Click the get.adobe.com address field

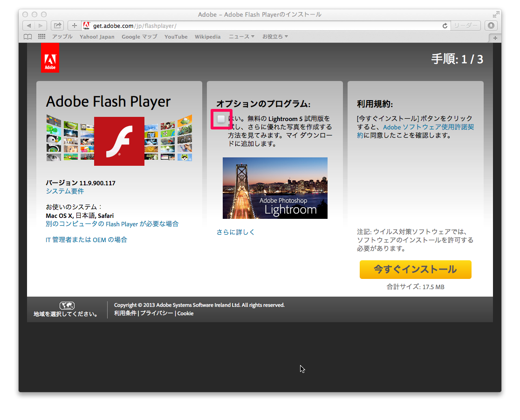tap(261, 26)
